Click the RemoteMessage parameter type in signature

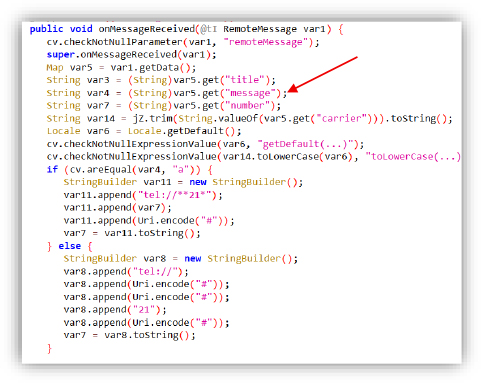[x=260, y=29]
